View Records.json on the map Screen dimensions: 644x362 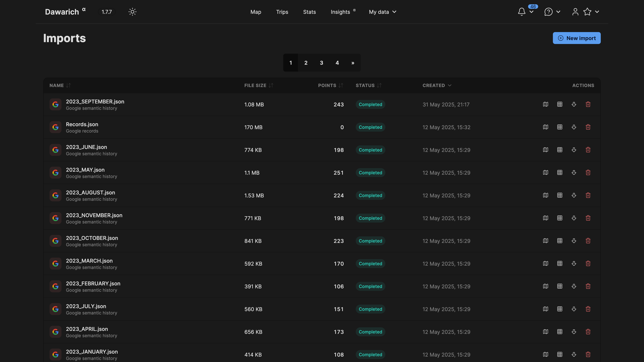(x=545, y=127)
